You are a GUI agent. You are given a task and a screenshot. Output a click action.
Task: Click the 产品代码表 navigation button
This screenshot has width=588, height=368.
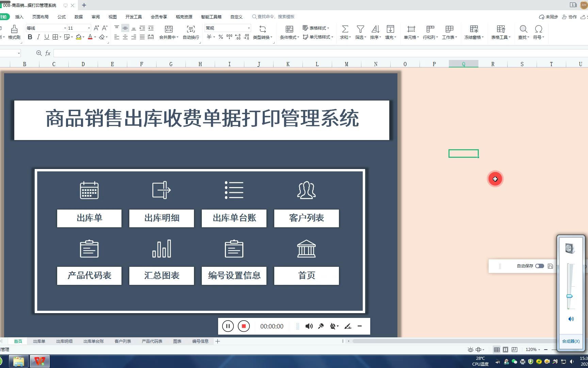point(89,276)
